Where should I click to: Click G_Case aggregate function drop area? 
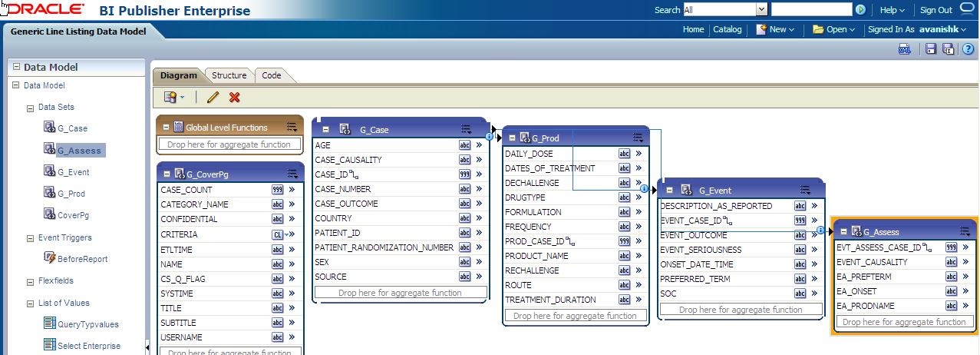coord(401,293)
